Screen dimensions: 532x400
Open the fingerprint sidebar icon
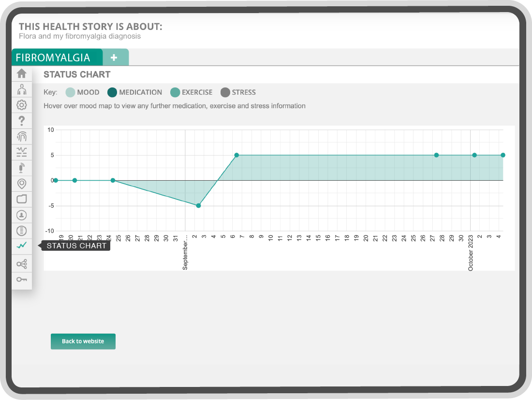[x=22, y=137]
